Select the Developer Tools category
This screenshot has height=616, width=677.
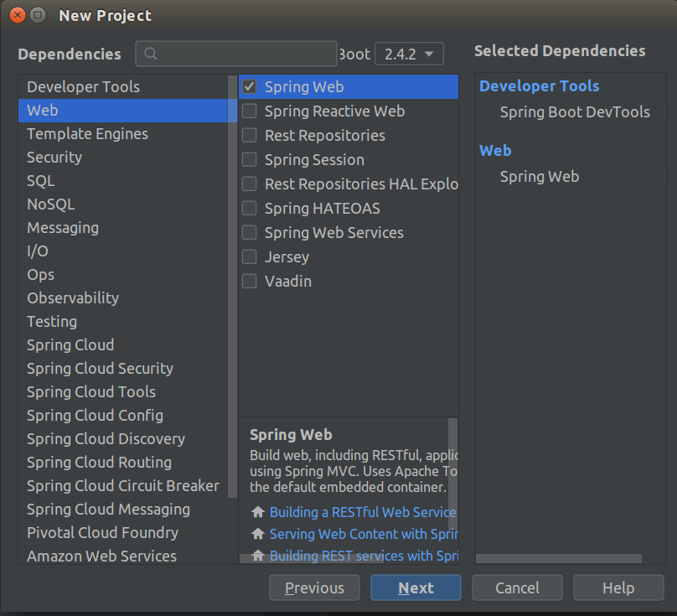83,86
